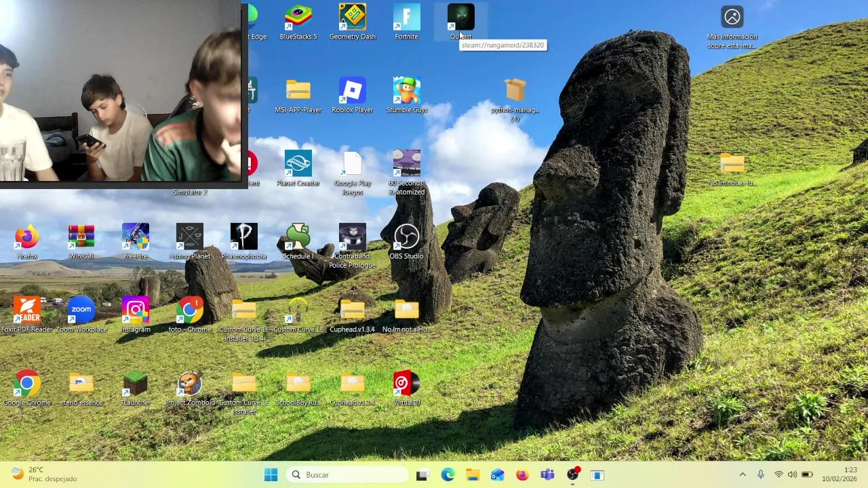868x488 pixels.
Task: Select the Foxit PDF Reader icon
Action: [x=27, y=315]
